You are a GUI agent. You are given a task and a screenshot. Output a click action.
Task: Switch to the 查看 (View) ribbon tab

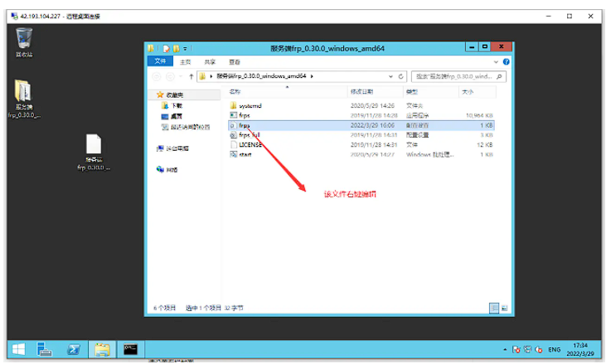[235, 61]
